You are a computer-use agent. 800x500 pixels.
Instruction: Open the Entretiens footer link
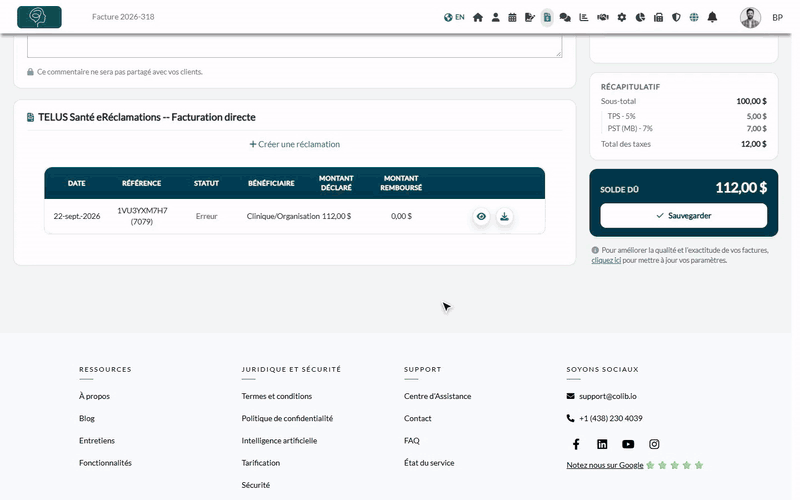click(x=97, y=441)
